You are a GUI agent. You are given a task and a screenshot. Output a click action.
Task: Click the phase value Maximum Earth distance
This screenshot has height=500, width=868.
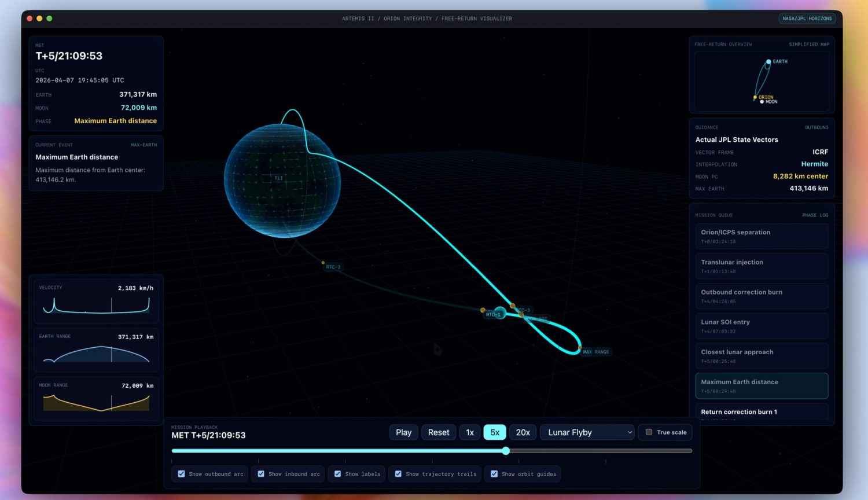click(116, 121)
